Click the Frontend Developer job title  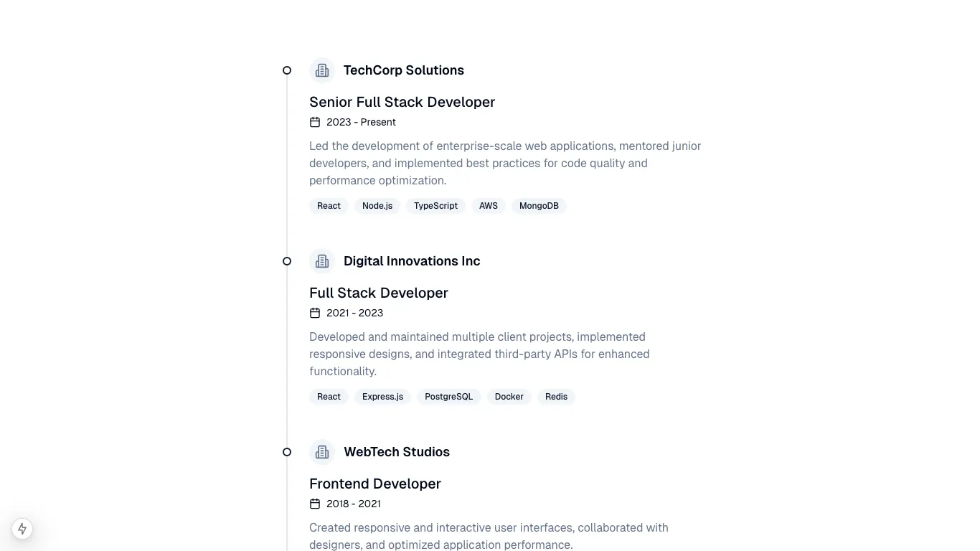click(374, 484)
